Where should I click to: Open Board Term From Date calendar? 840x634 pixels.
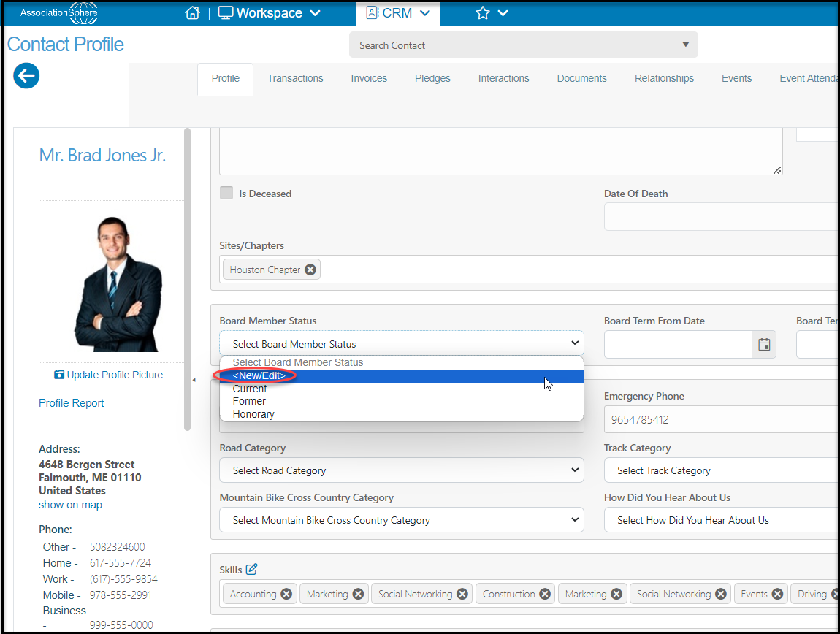coord(764,345)
